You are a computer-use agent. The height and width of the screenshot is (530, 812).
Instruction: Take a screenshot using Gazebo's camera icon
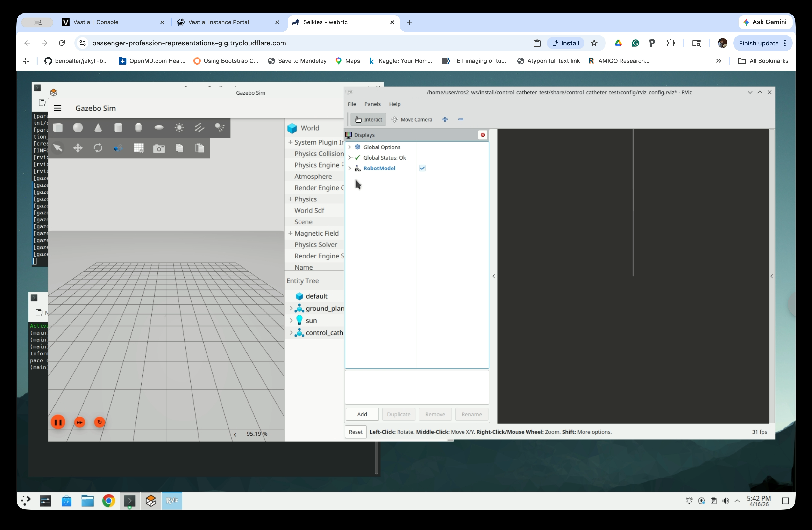[x=159, y=148]
